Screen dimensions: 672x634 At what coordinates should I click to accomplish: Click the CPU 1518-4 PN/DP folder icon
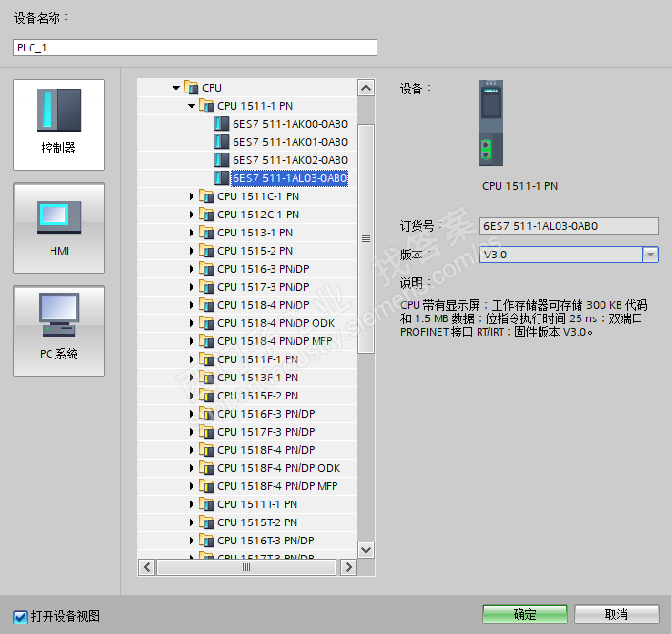pyautogui.click(x=207, y=305)
